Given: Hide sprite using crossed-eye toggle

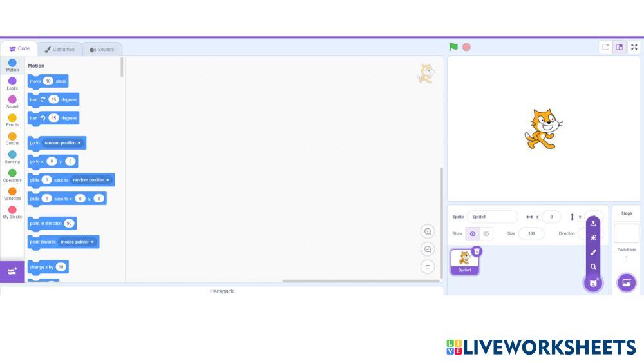Looking at the screenshot, I should (x=487, y=234).
